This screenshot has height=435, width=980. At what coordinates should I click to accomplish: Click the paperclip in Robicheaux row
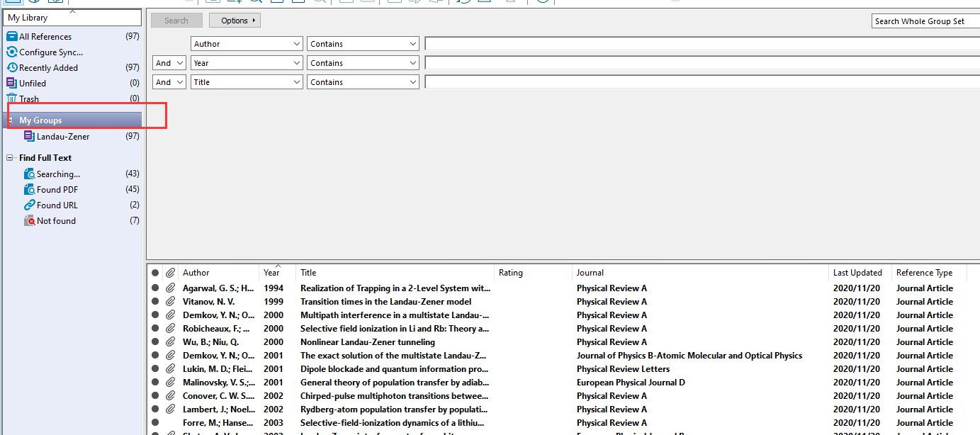point(170,329)
